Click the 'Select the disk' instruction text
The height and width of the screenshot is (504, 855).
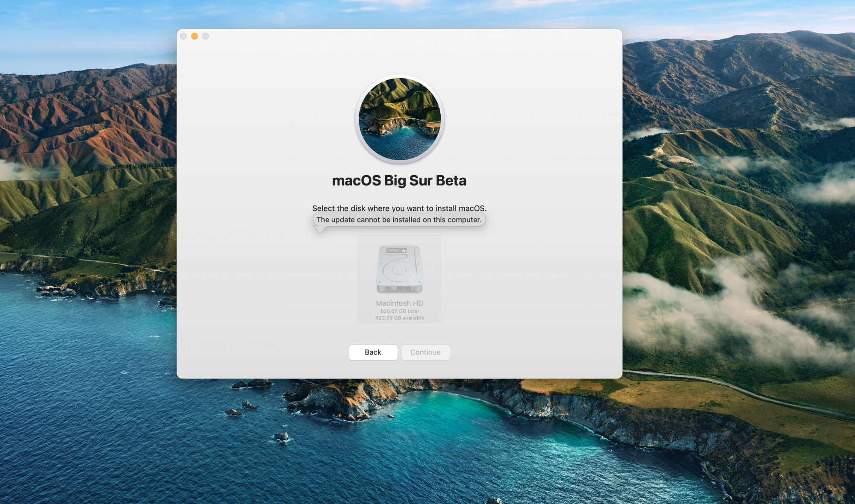(399, 208)
